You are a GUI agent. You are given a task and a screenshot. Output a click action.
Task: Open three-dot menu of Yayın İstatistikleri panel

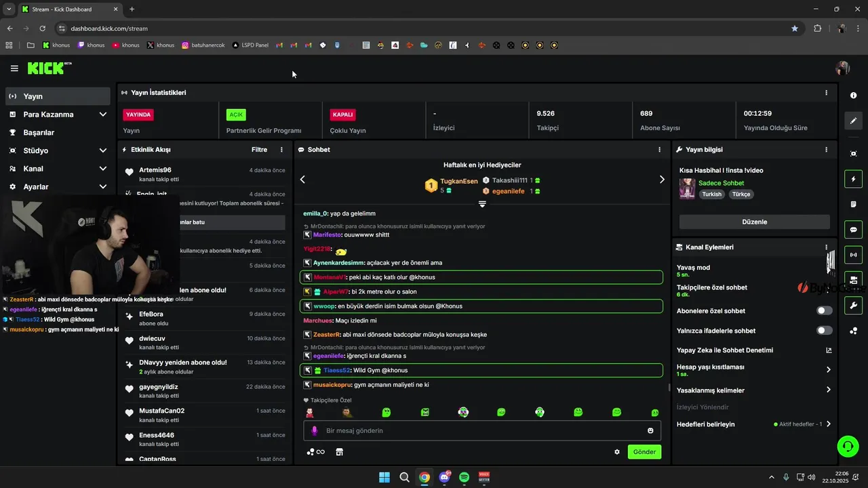click(826, 93)
